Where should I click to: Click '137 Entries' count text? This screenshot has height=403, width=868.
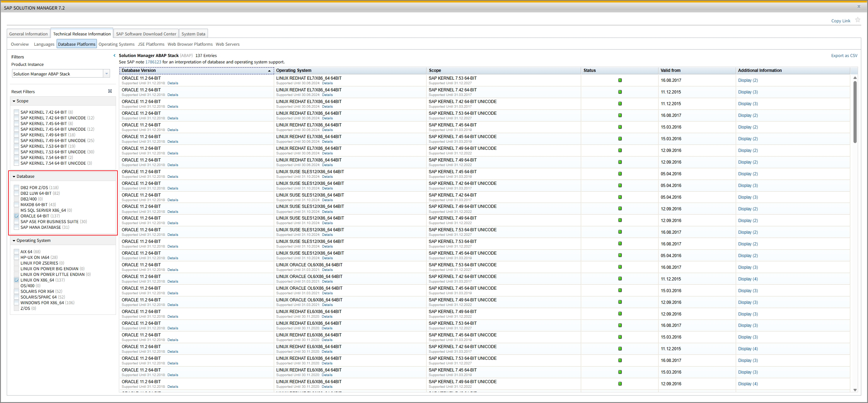point(206,56)
